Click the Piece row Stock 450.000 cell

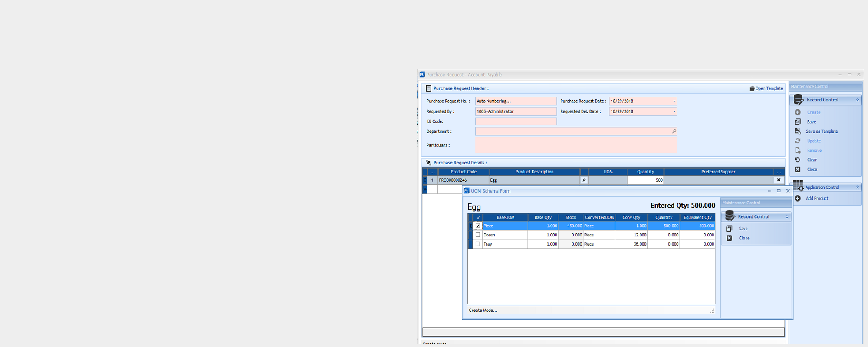click(x=571, y=226)
